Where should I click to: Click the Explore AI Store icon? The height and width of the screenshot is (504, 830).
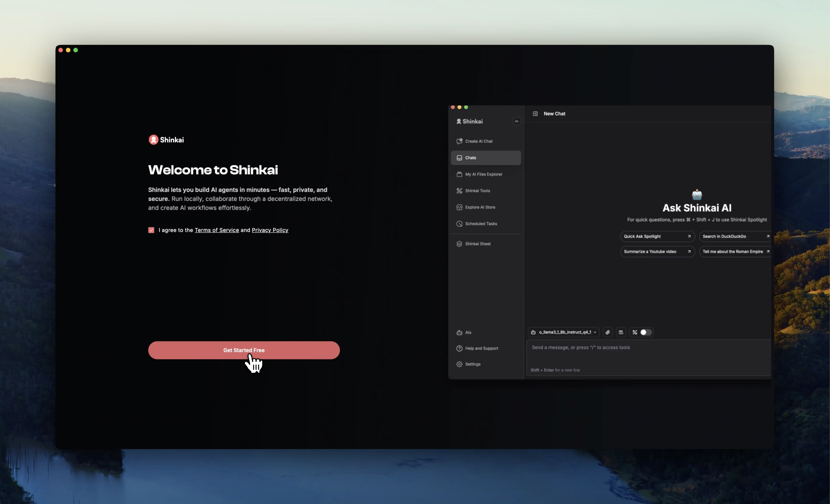pyautogui.click(x=459, y=207)
